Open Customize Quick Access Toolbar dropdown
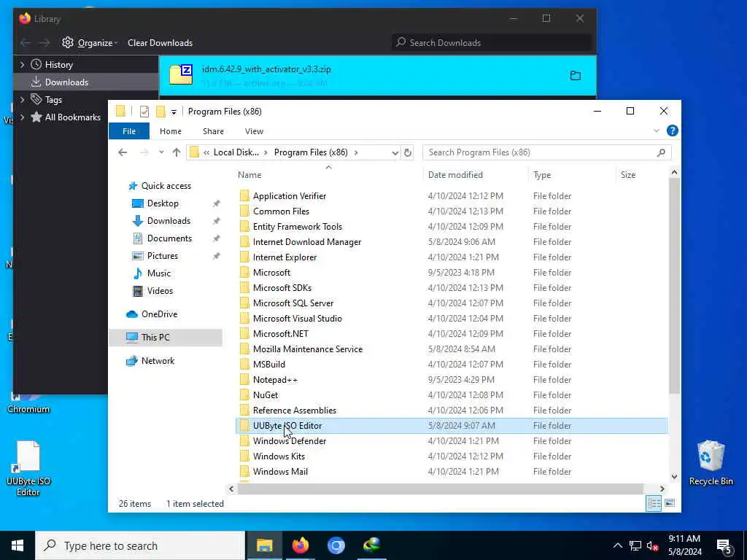 click(x=174, y=112)
